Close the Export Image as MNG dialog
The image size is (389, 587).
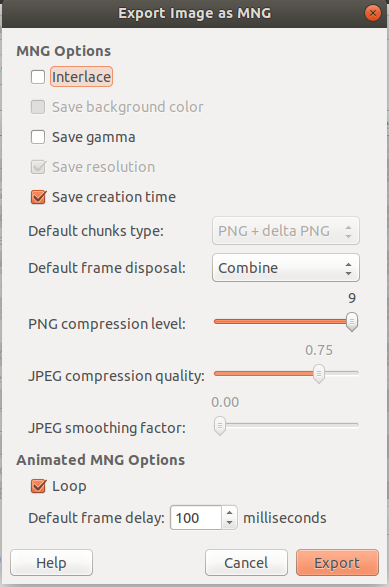(373, 13)
